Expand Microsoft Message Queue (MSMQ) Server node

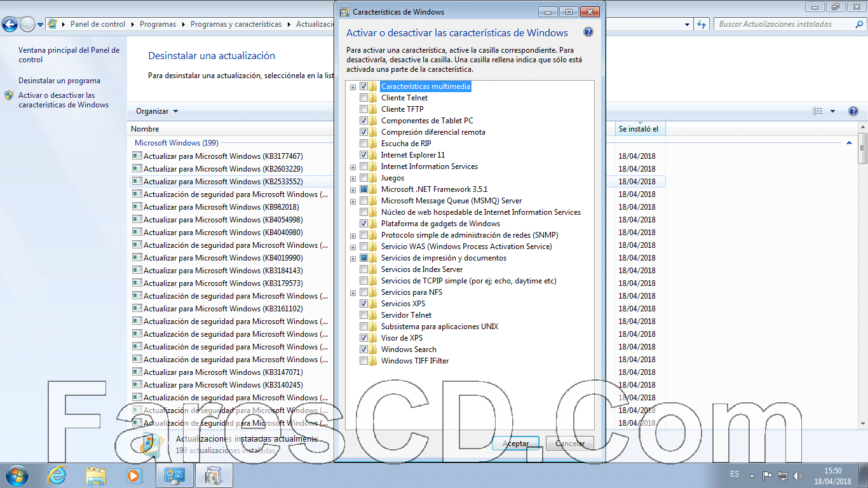click(x=353, y=201)
